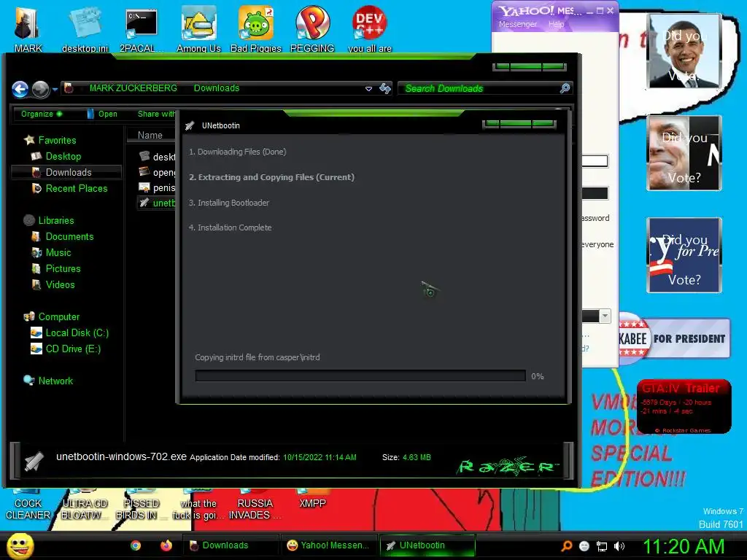The image size is (747, 560).
Task: Launch Firefox from the taskbar
Action: coord(166,545)
